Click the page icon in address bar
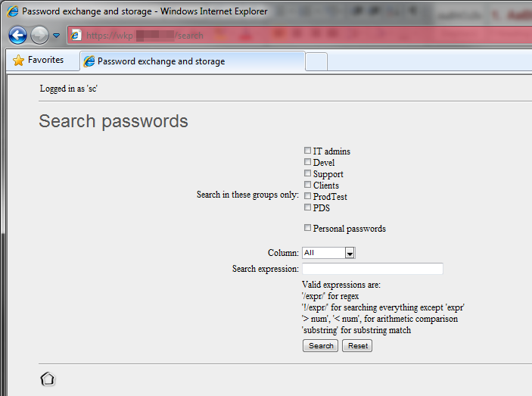Screen dimensions: 532x396 click(76, 35)
